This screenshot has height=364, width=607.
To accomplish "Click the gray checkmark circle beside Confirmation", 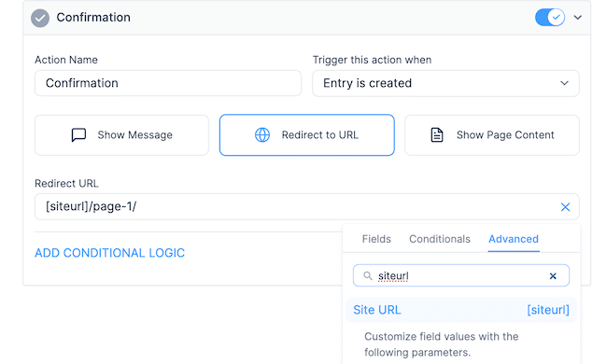I will [x=40, y=18].
